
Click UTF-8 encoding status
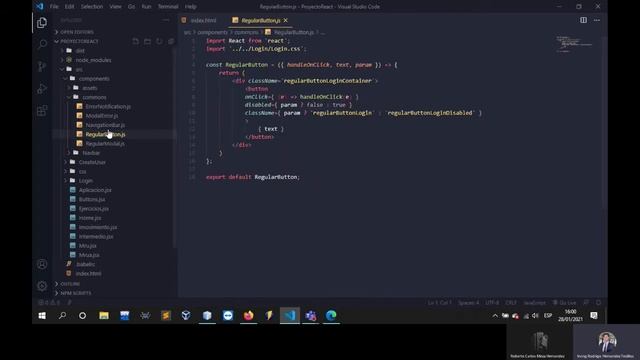click(x=492, y=302)
